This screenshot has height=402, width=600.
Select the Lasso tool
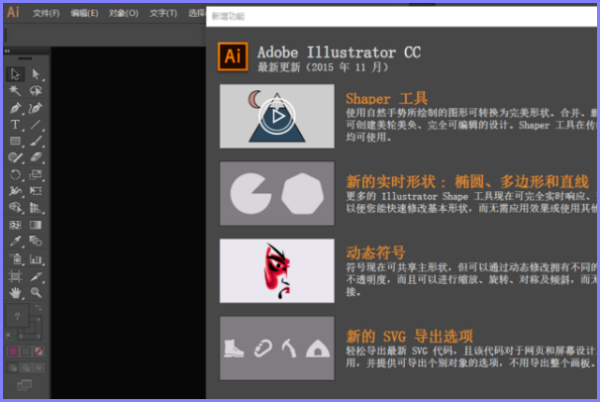36,91
